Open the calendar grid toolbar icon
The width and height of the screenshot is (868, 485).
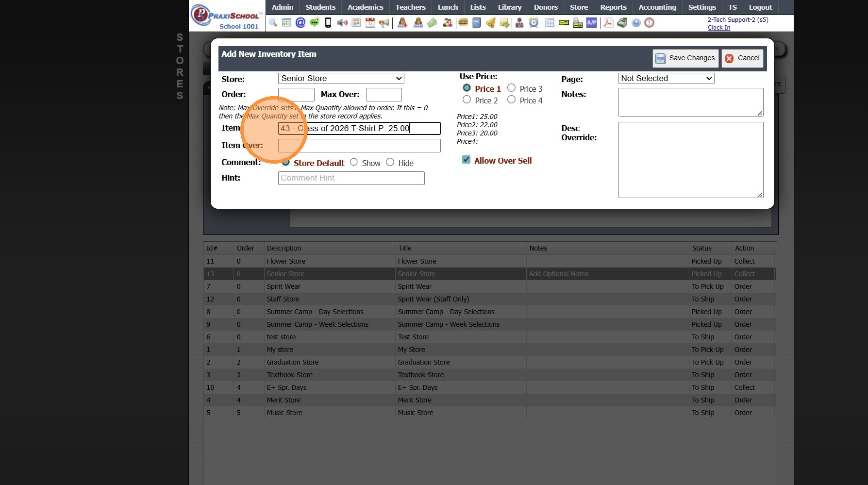[x=286, y=23]
